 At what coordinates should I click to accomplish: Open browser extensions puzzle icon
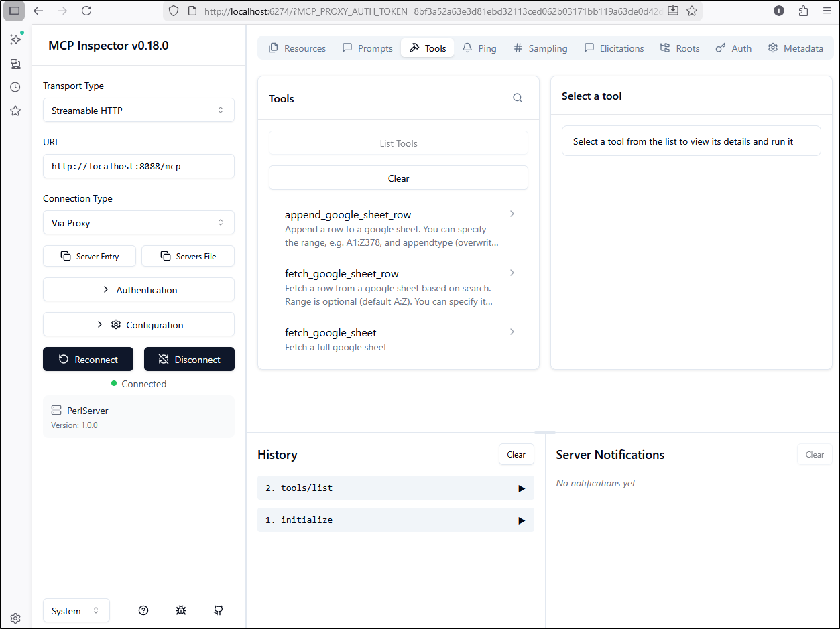pyautogui.click(x=803, y=11)
